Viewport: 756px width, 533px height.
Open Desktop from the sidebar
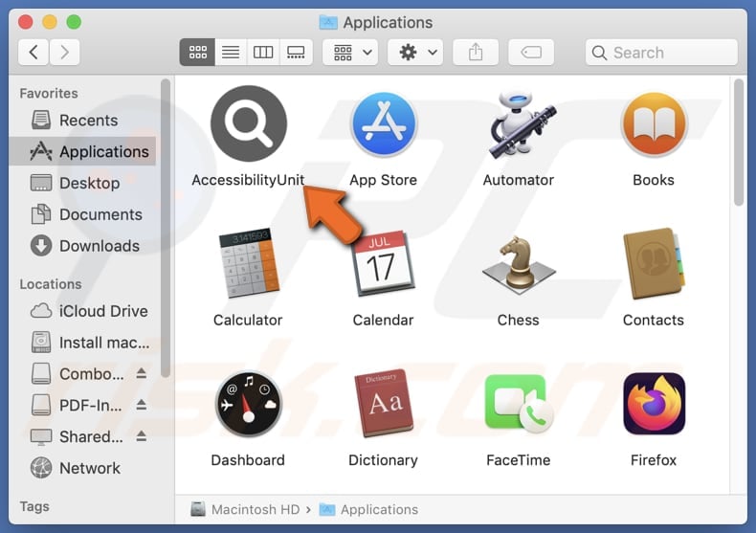tap(82, 183)
